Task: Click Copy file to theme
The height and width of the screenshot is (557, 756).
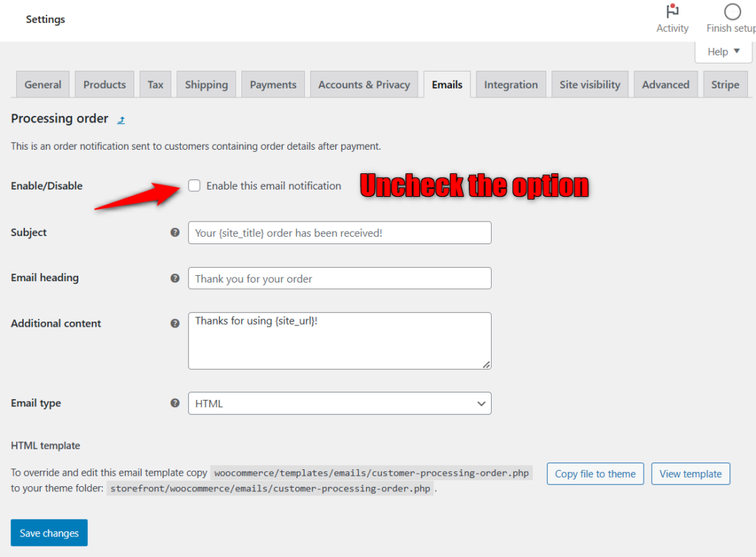Action: (594, 474)
